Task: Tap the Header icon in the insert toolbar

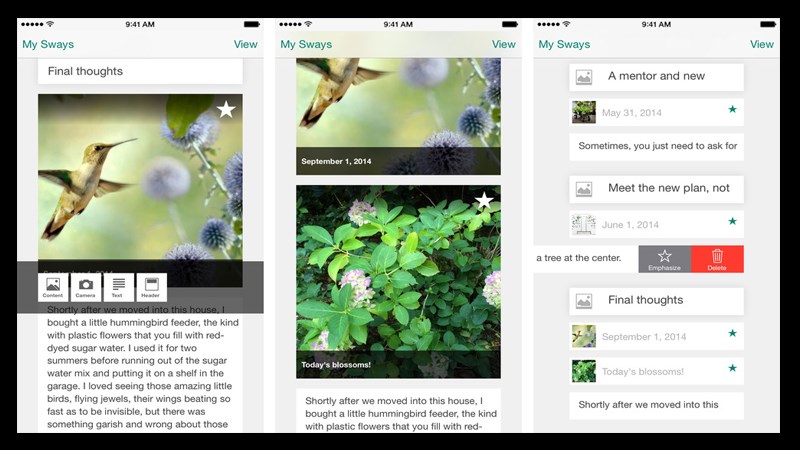Action: (152, 287)
